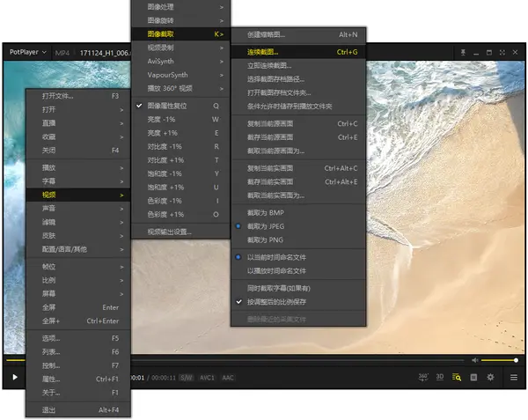Open the control panel square icon
Viewport: 528px width, 420px height.
pos(473,377)
